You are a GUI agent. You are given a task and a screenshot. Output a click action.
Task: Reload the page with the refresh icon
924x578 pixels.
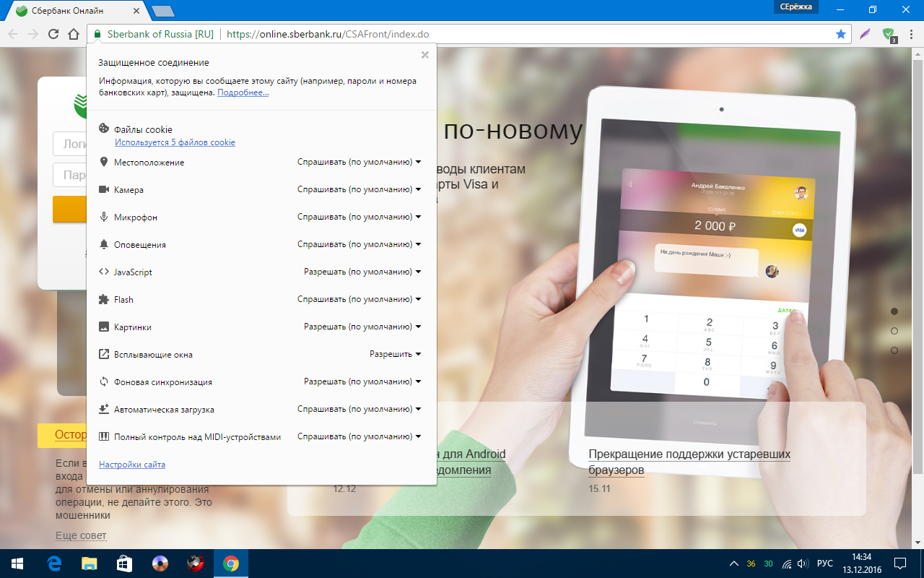click(x=53, y=34)
